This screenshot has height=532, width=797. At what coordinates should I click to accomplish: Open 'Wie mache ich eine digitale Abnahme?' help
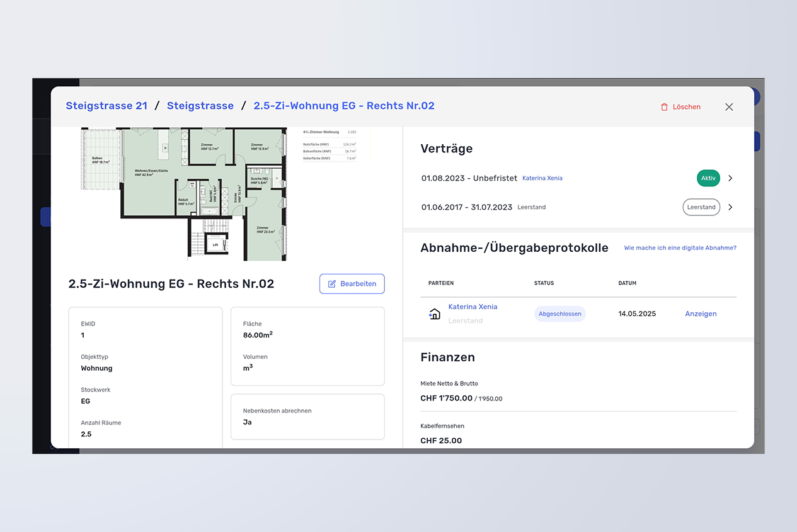(x=680, y=248)
